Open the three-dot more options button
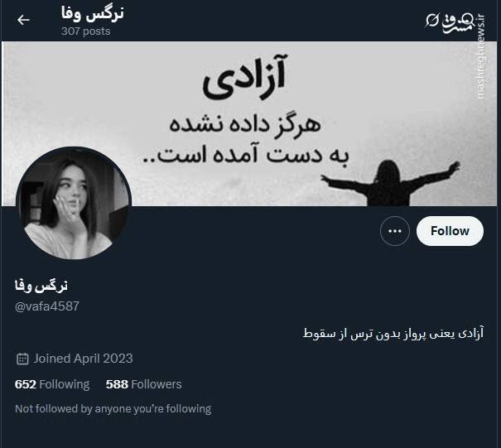This screenshot has width=501, height=448. click(395, 231)
